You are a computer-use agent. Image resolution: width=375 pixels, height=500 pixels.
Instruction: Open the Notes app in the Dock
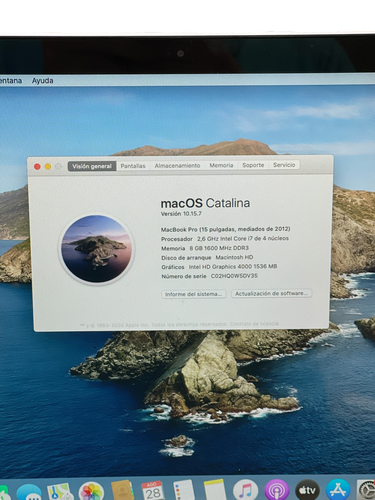click(x=215, y=490)
